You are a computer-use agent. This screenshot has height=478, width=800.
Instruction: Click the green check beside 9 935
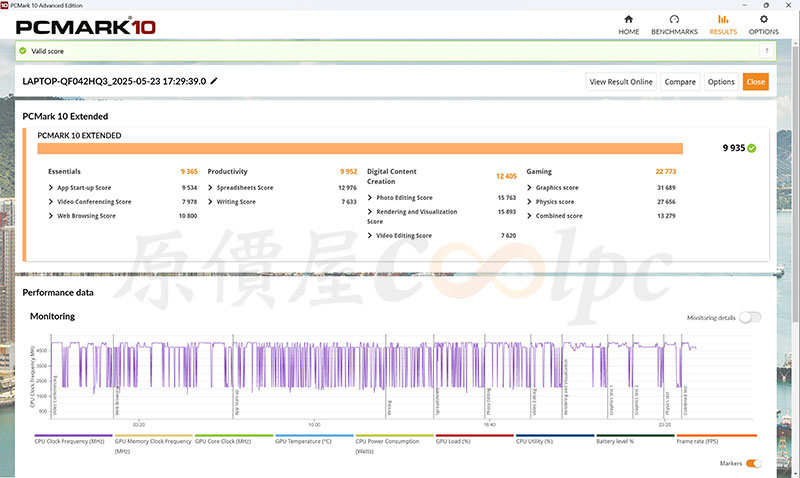coord(752,148)
